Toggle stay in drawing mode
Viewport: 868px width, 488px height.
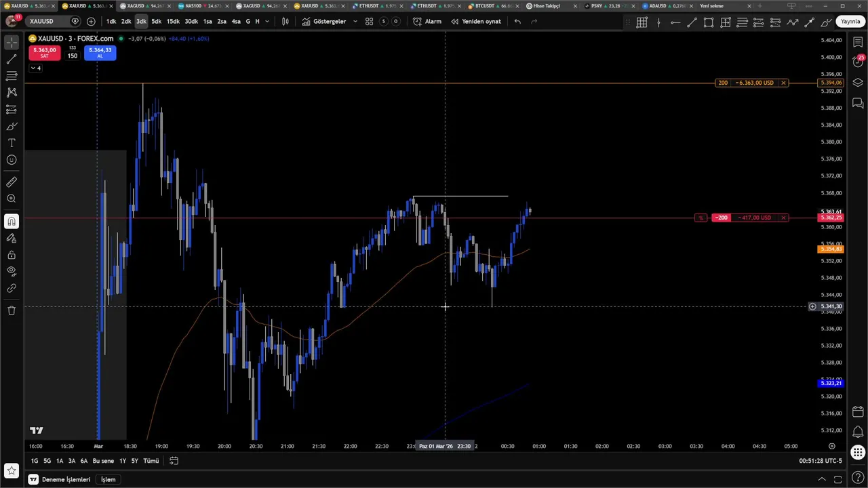coord(12,238)
